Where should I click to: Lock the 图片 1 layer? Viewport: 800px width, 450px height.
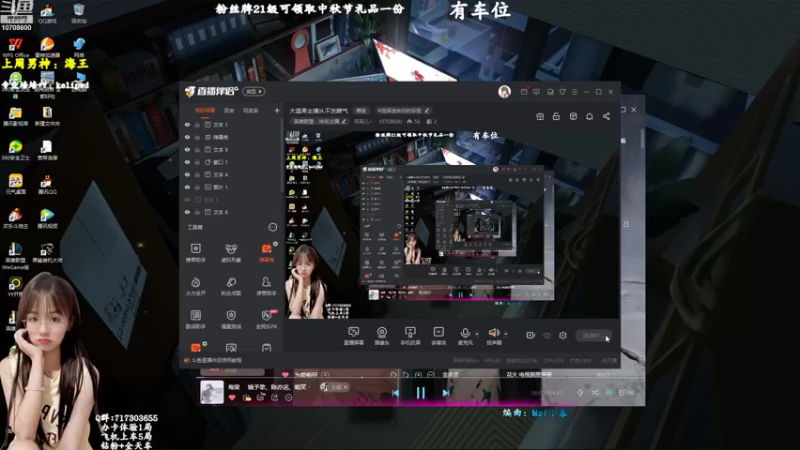point(197,187)
